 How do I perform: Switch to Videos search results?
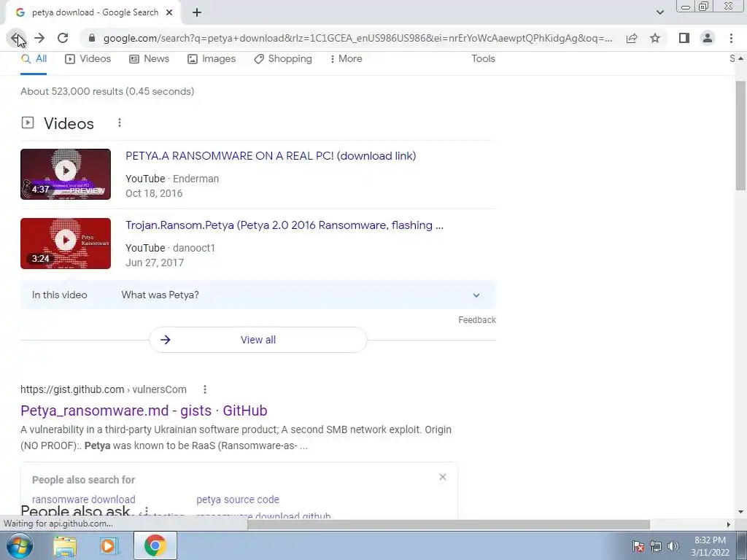tap(88, 58)
